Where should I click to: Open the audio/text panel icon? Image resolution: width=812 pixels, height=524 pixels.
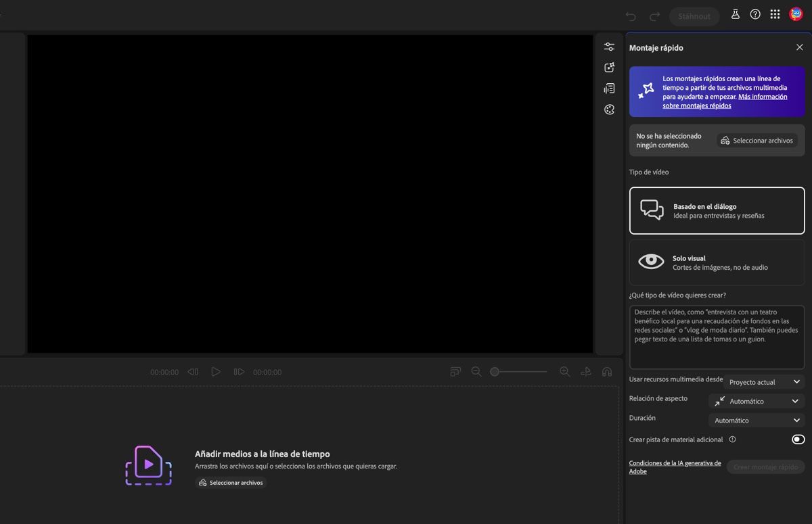pos(609,89)
